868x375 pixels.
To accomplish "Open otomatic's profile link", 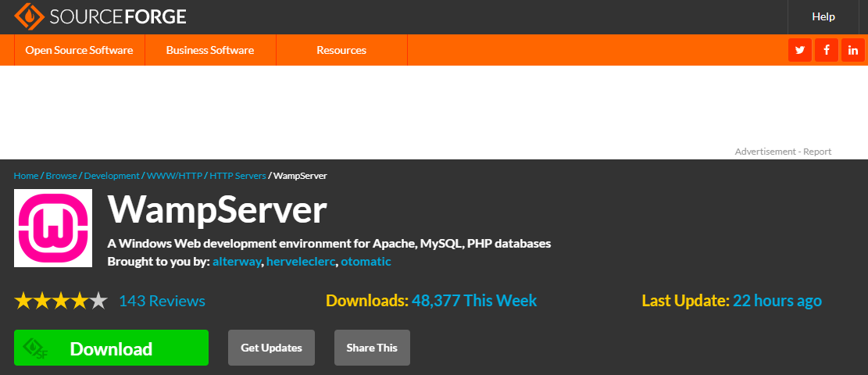I will point(366,262).
